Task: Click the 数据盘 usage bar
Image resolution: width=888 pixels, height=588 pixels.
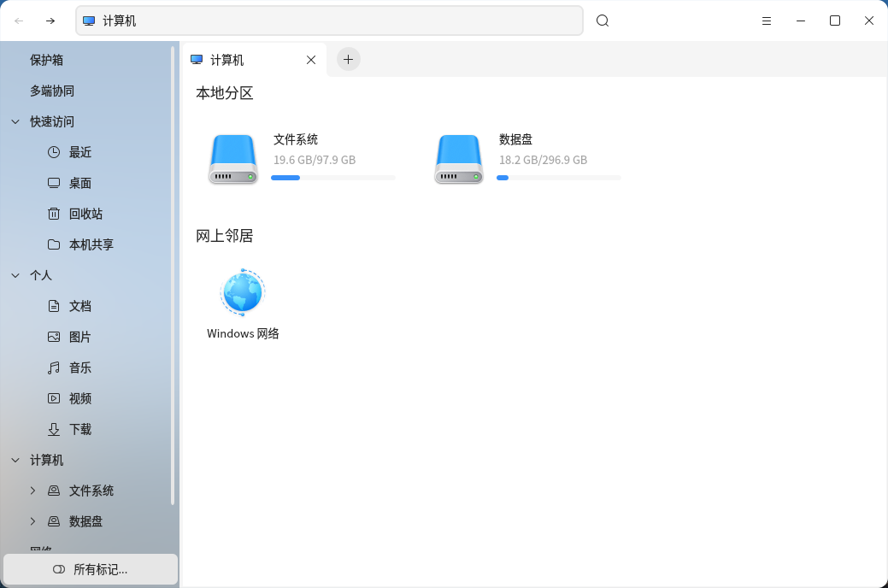Action: tap(558, 178)
